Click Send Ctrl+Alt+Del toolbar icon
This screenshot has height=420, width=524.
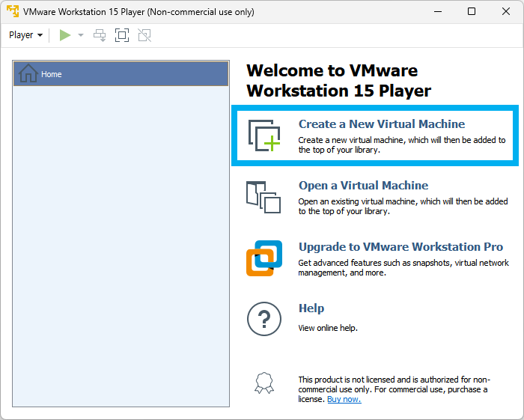pos(100,35)
